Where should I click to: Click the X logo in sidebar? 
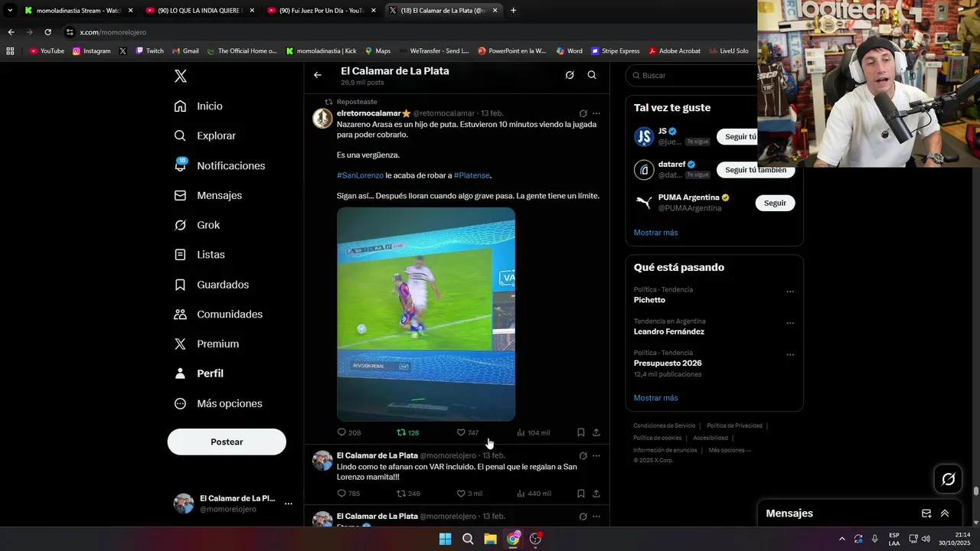181,76
